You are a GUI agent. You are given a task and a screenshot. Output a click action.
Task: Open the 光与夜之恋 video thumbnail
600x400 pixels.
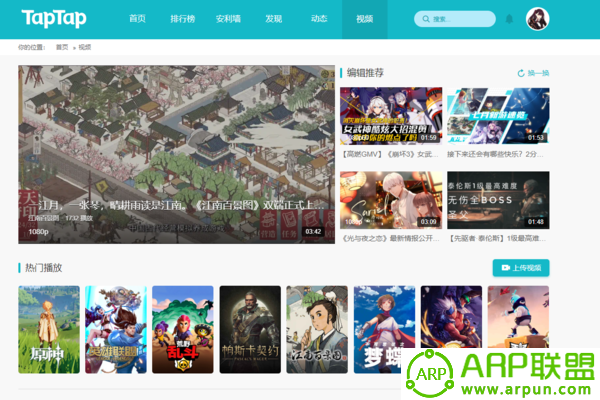[391, 200]
